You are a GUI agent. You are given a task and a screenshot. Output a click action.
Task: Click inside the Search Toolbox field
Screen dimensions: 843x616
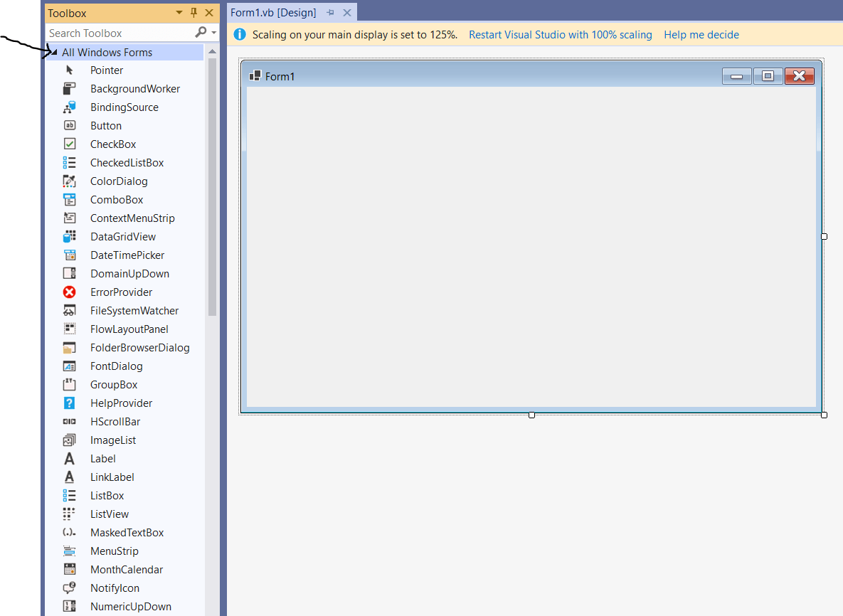tap(120, 33)
